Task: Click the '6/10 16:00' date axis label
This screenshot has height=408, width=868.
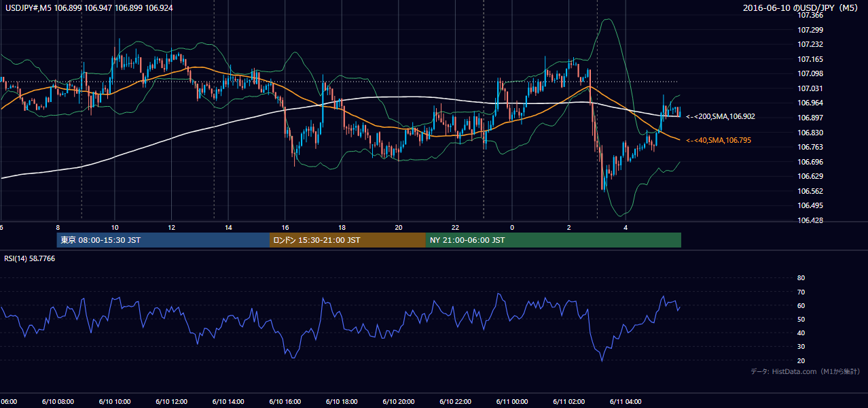Action: click(x=285, y=401)
